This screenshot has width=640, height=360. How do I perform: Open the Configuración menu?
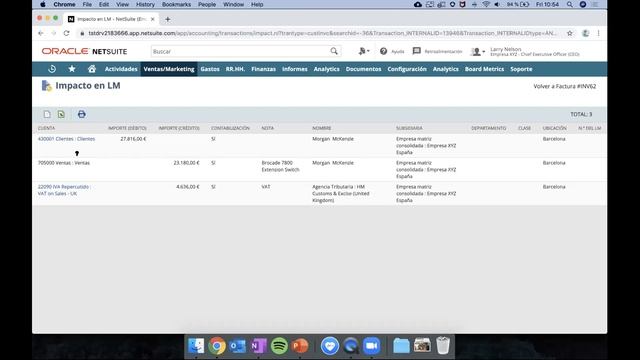click(407, 69)
